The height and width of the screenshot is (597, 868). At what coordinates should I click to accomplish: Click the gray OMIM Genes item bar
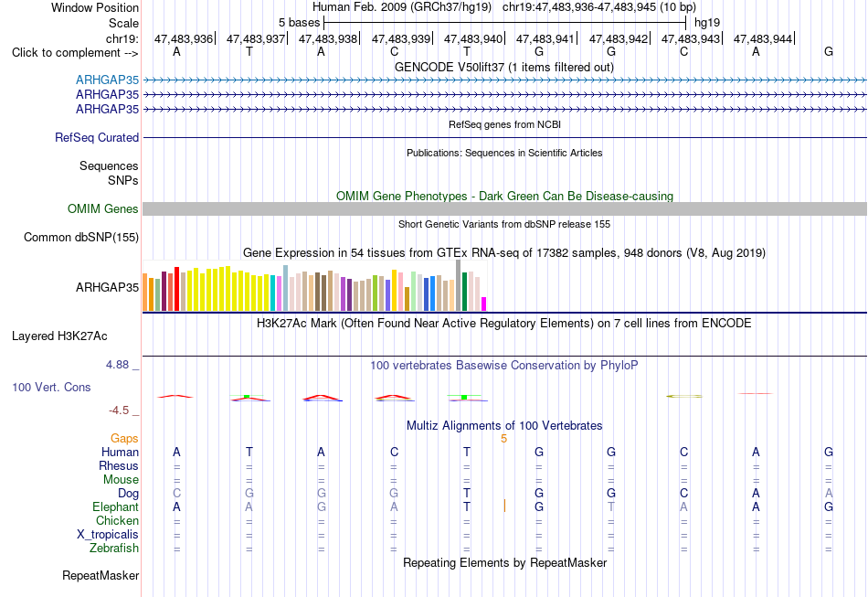[x=504, y=208]
